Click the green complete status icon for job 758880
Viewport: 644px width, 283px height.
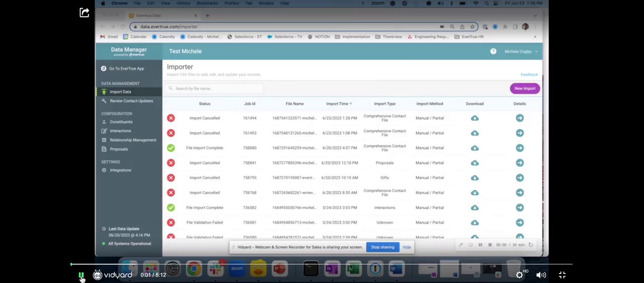pos(171,148)
